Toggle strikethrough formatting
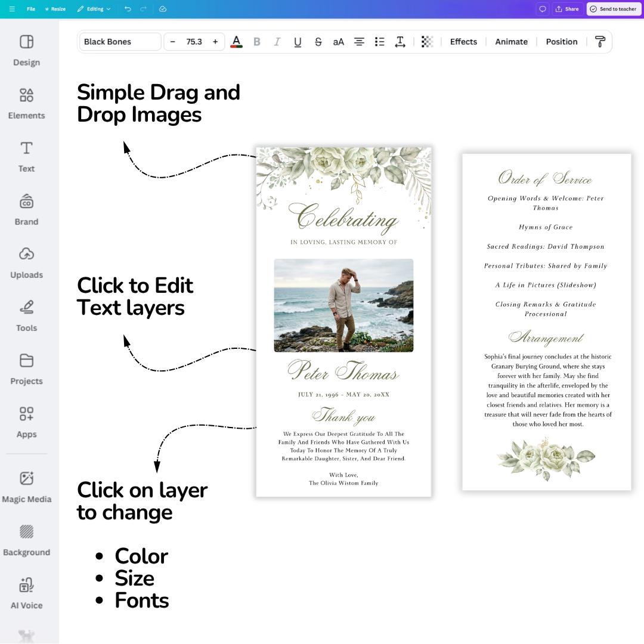The width and height of the screenshot is (644, 644). 318,42
